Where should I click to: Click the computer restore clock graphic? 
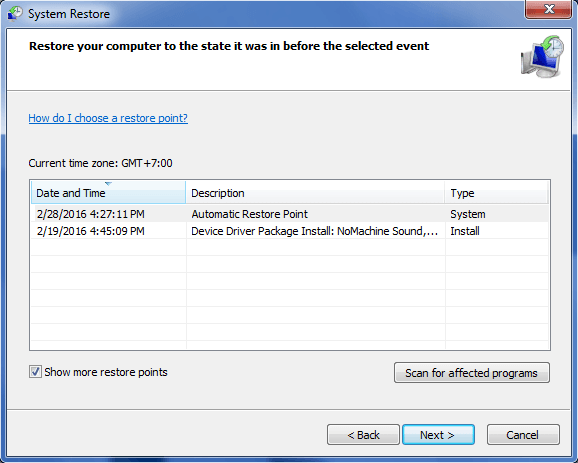[542, 56]
